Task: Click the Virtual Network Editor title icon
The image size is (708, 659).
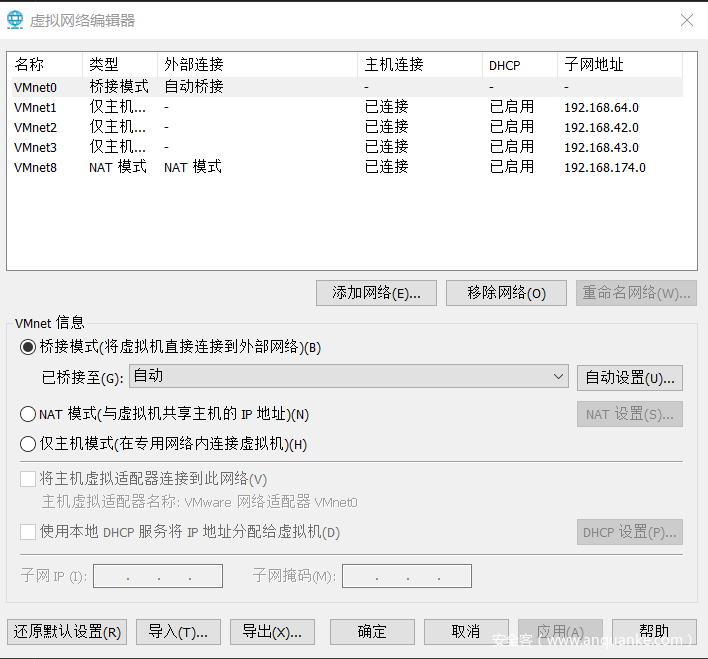Action: coord(17,20)
